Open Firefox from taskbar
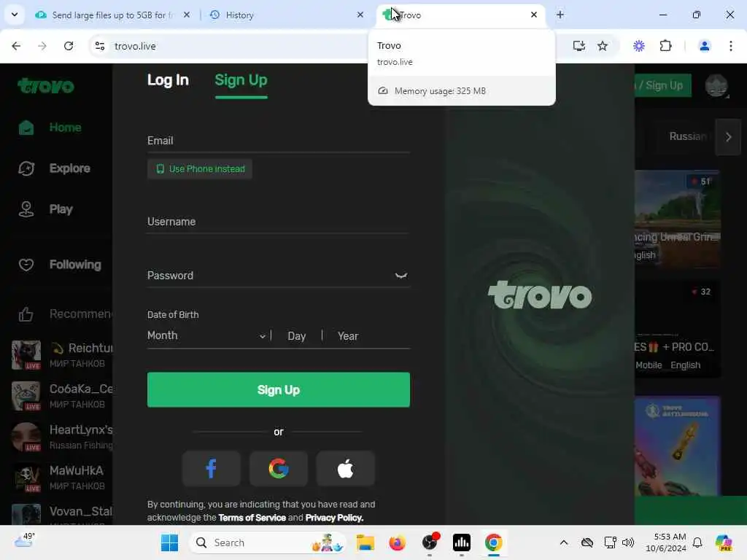747x560 pixels. [x=397, y=542]
